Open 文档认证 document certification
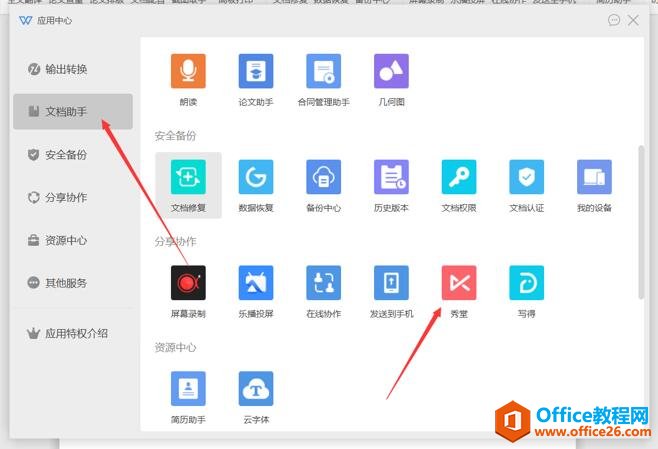 526,177
